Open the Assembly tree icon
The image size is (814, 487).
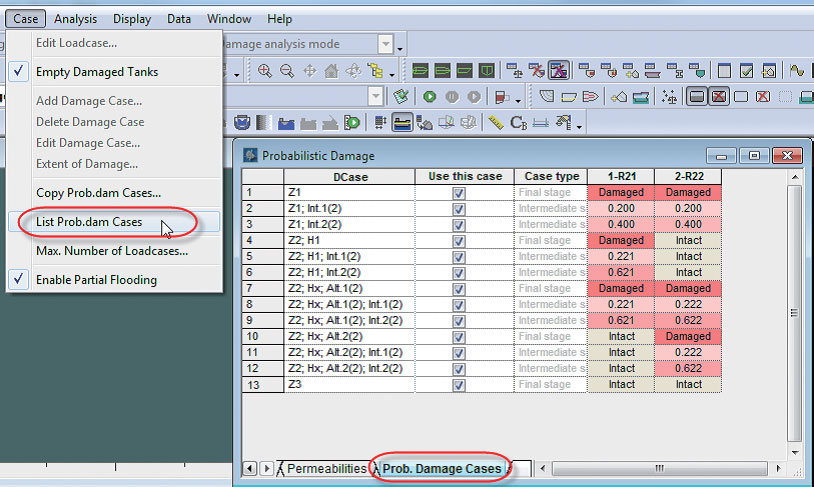click(375, 71)
